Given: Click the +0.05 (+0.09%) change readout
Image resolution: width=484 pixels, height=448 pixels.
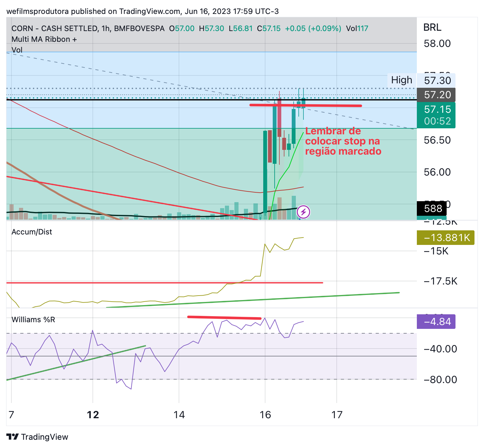Looking at the screenshot, I should [313, 29].
